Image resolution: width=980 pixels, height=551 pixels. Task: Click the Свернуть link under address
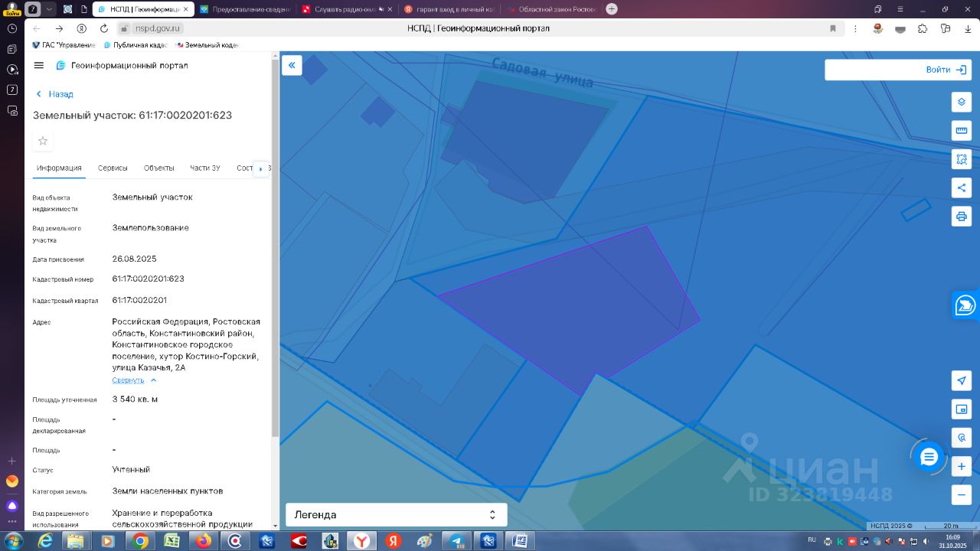(x=128, y=380)
